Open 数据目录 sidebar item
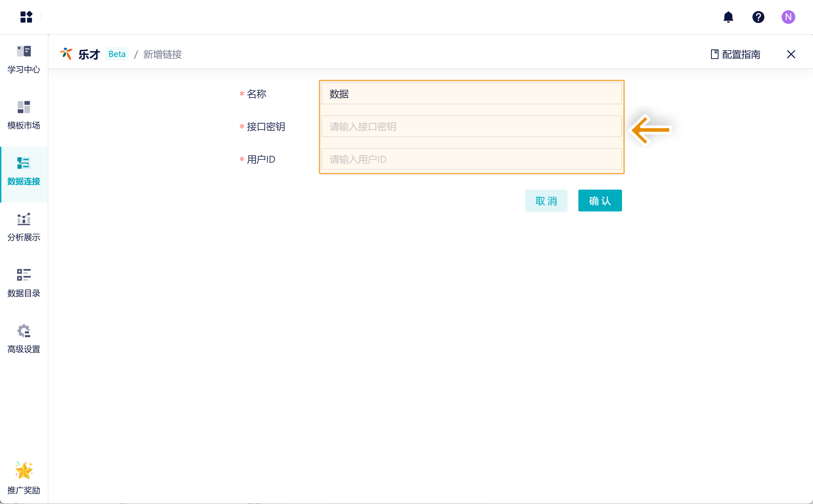The width and height of the screenshot is (813, 504). pyautogui.click(x=24, y=283)
